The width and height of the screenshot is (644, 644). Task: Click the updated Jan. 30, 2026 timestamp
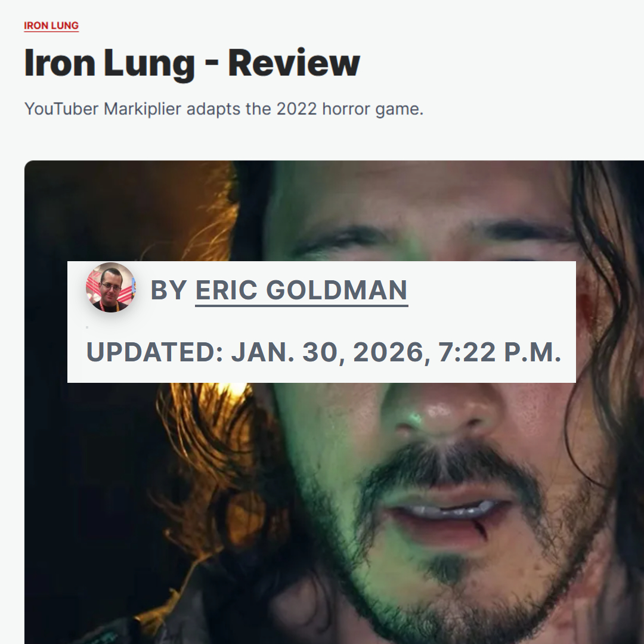(x=324, y=352)
